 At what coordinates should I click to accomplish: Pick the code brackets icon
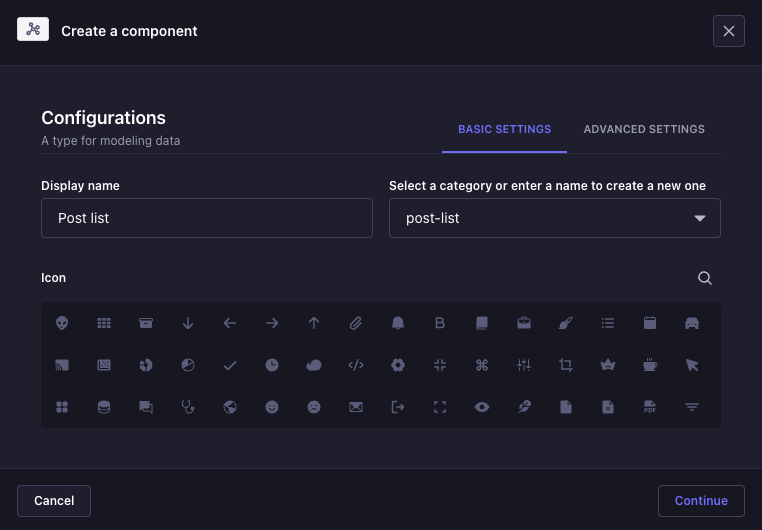point(356,365)
